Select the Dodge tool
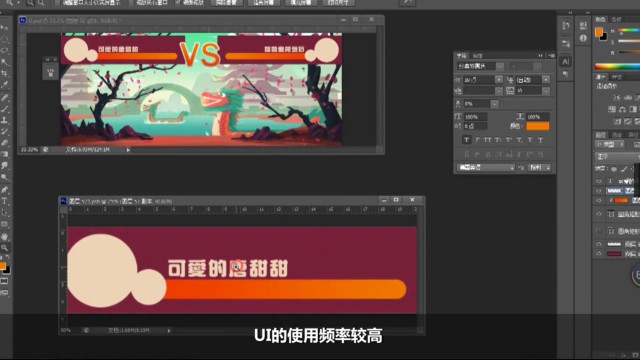 (x=4, y=177)
